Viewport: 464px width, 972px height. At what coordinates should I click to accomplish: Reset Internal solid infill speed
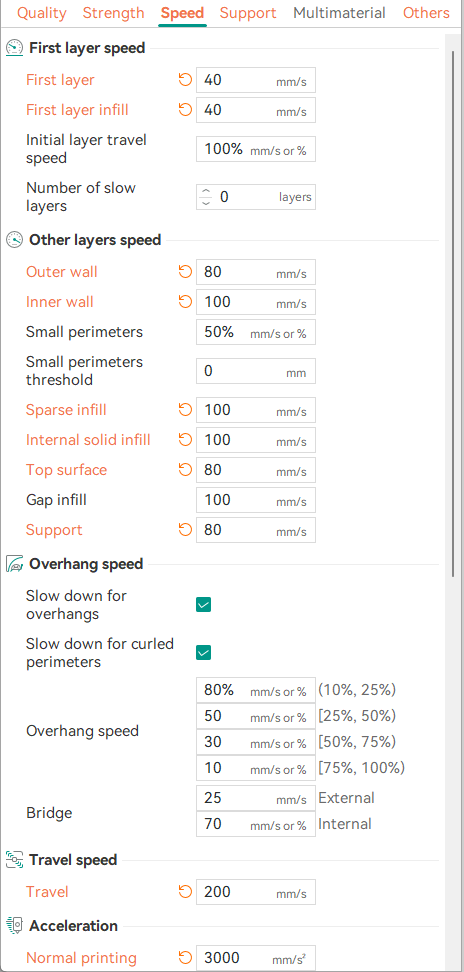(x=185, y=440)
